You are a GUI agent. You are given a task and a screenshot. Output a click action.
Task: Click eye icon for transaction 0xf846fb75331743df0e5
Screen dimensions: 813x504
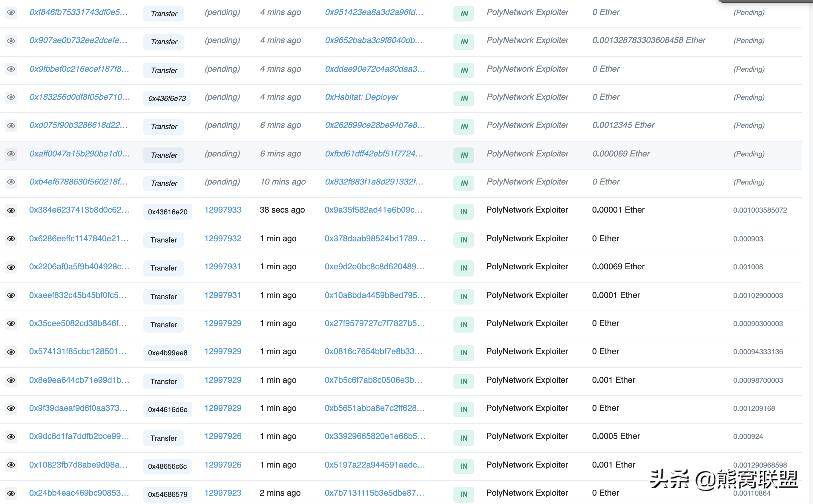(x=11, y=13)
